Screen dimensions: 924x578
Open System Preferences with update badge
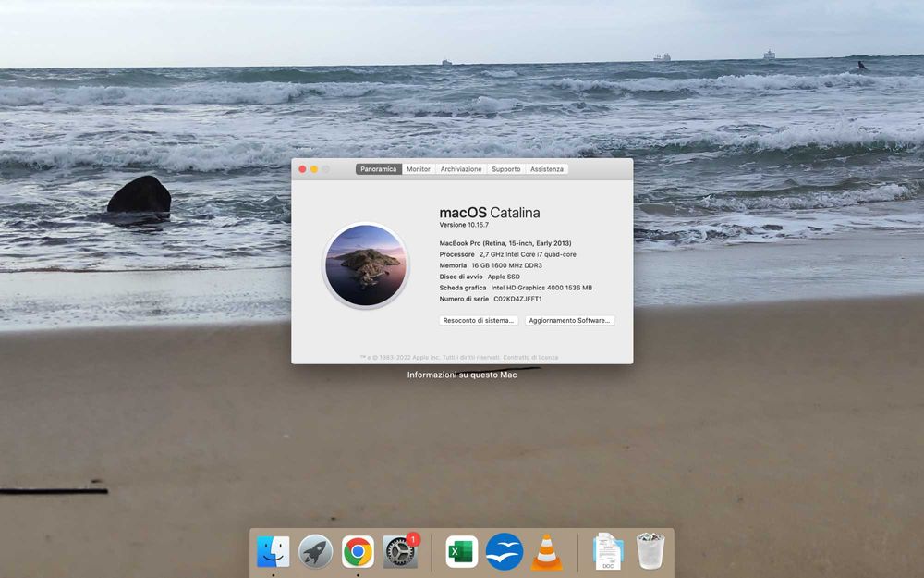(400, 552)
